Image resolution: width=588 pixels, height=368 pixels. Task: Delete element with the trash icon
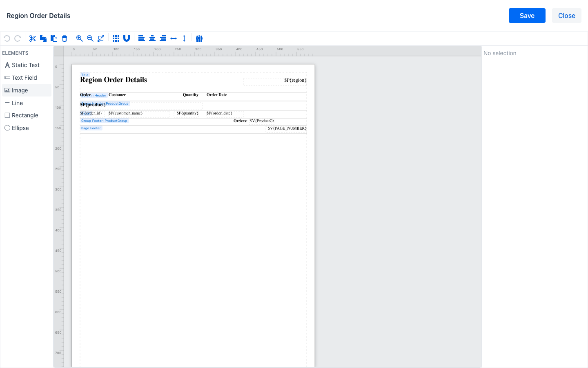pyautogui.click(x=65, y=38)
